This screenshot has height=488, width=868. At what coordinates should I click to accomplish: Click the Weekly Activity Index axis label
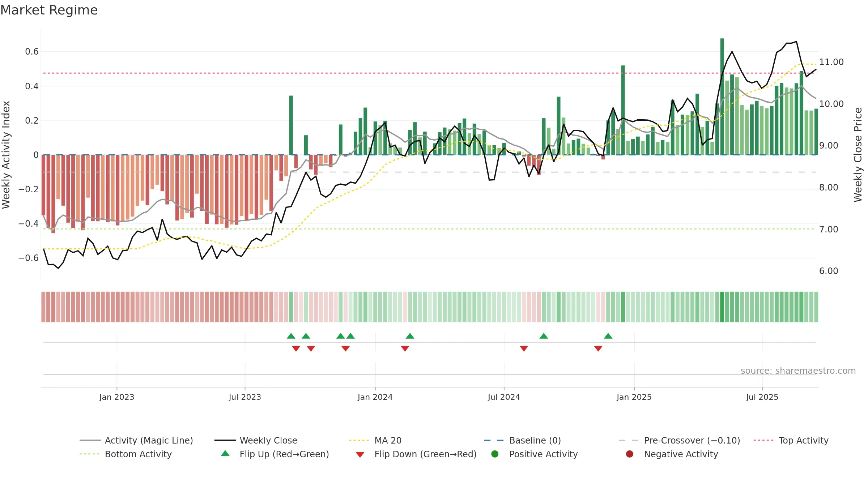tap(6, 155)
